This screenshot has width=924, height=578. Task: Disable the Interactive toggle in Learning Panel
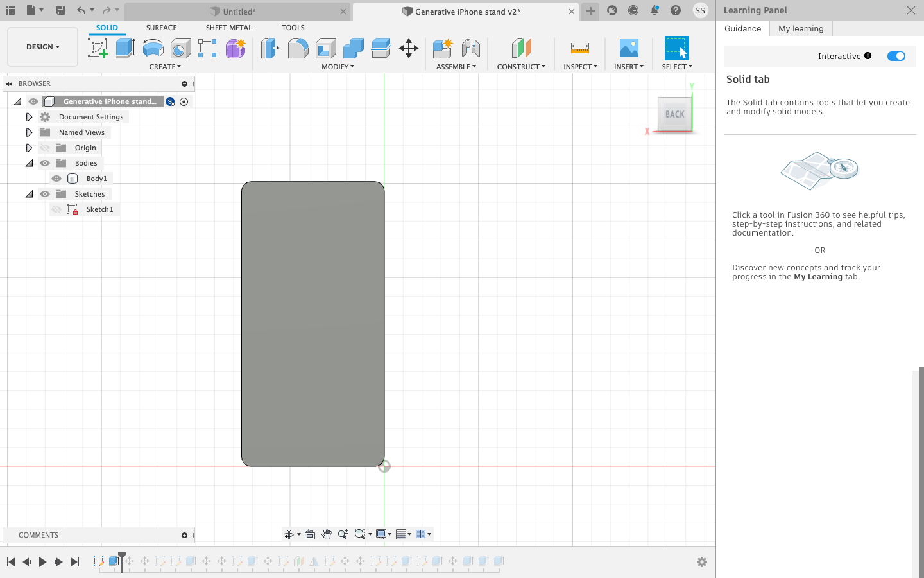pos(896,56)
